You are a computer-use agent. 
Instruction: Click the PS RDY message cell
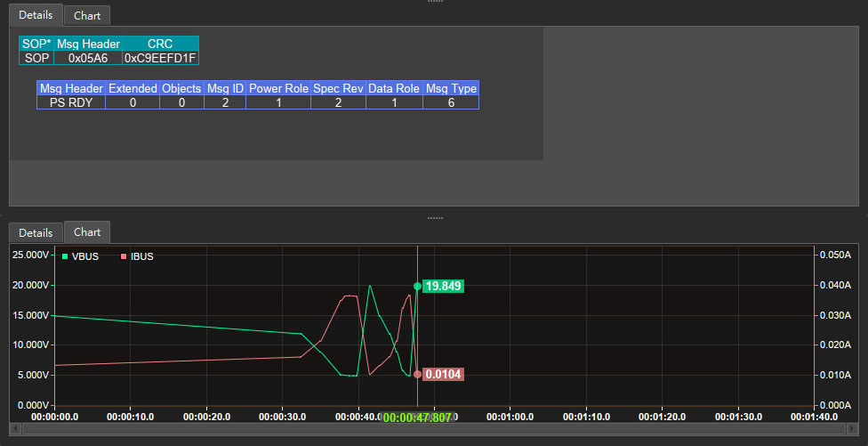point(71,102)
